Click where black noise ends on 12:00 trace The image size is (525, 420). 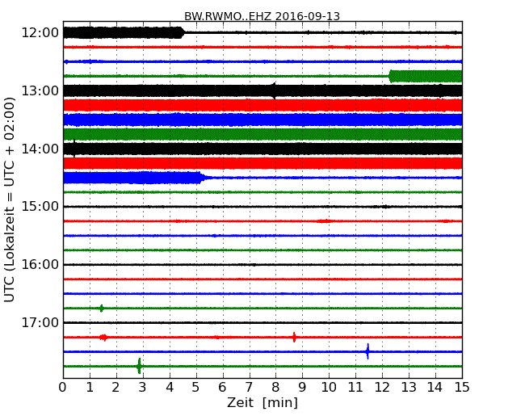[183, 33]
